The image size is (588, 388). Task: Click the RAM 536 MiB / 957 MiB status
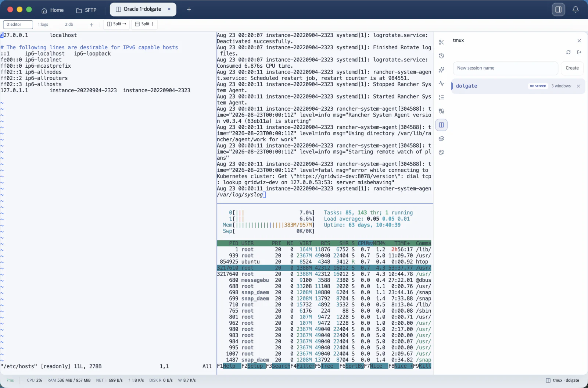coord(69,380)
